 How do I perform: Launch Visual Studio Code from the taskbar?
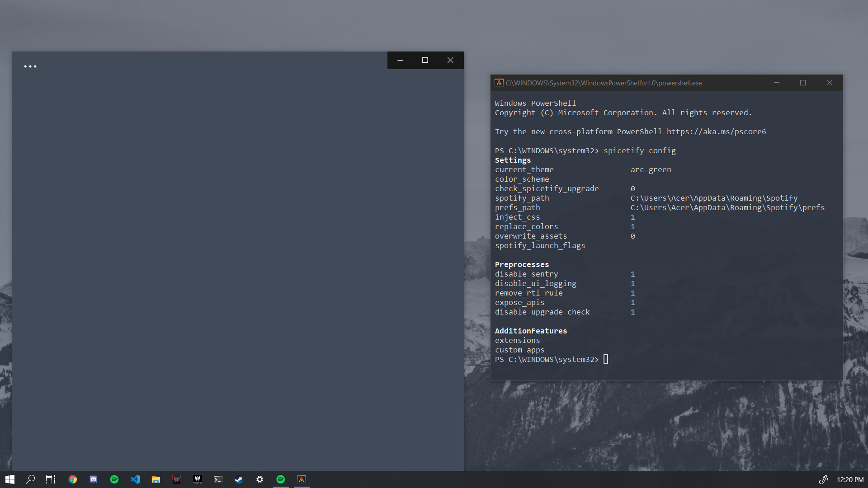click(x=135, y=479)
